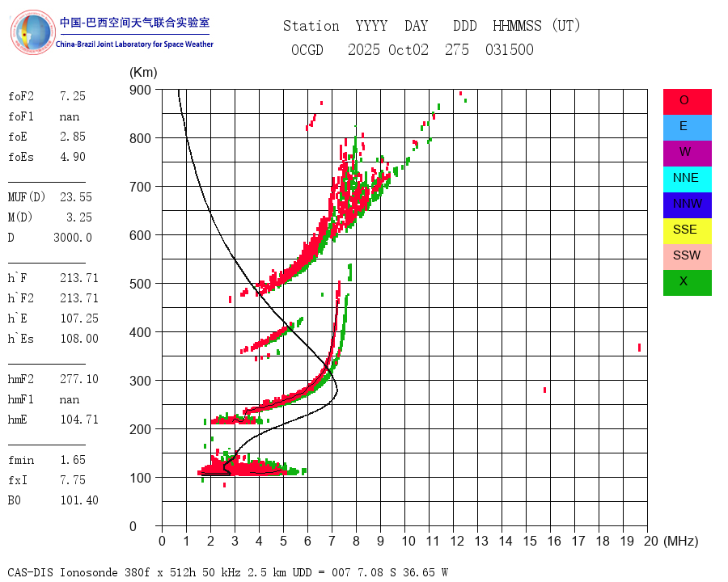Viewport: 728px width, 582px height.
Task: Select the dark blue NNW legend swatch
Action: click(687, 205)
